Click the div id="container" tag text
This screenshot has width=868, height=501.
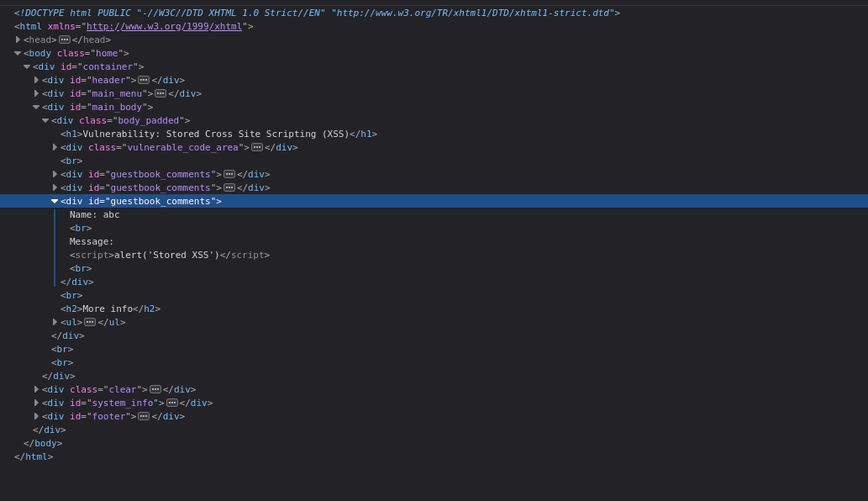coord(88,66)
